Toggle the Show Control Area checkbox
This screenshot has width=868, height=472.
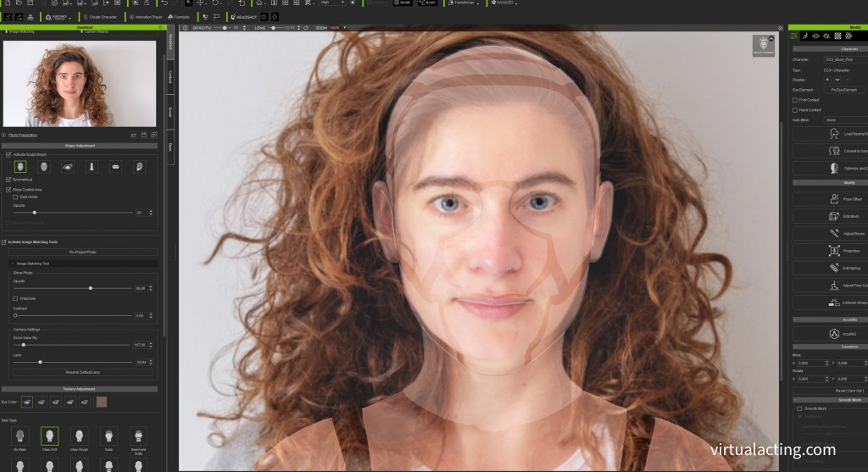8,190
